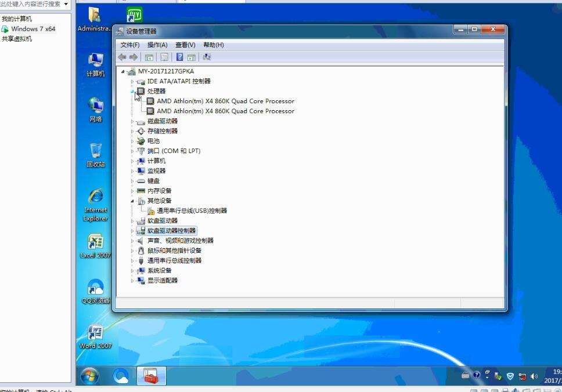562x392 pixels.
Task: Select the 计算机 tree item in Device Manager
Action: coord(156,161)
